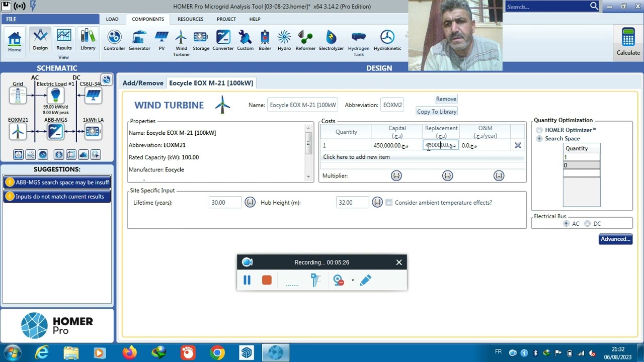Open the Library view
The width and height of the screenshot is (644, 362).
[x=88, y=40]
